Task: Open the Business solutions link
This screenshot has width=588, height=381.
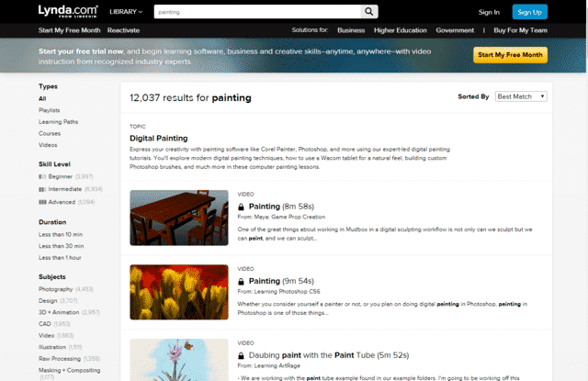Action: coord(351,30)
